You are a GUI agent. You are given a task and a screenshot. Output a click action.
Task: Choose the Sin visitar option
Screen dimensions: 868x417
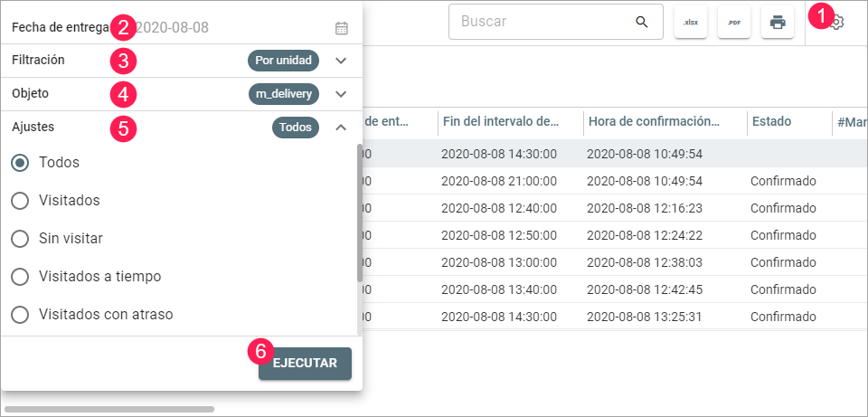(20, 239)
